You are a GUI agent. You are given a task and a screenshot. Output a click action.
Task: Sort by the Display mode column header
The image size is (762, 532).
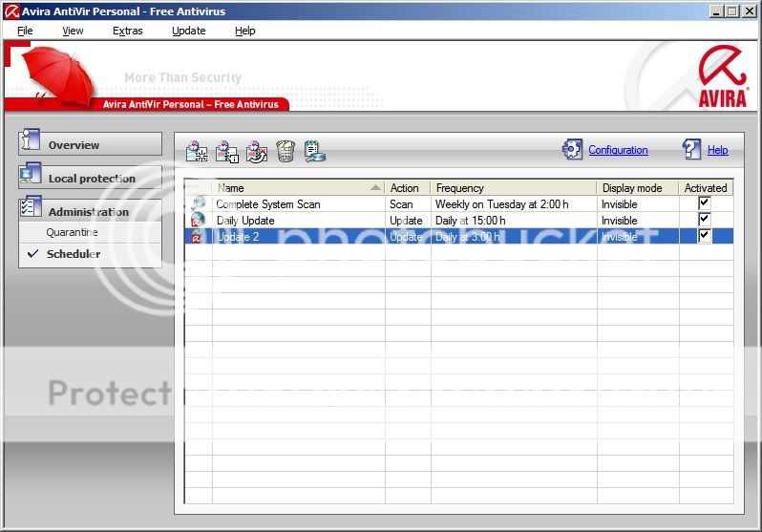click(x=638, y=188)
